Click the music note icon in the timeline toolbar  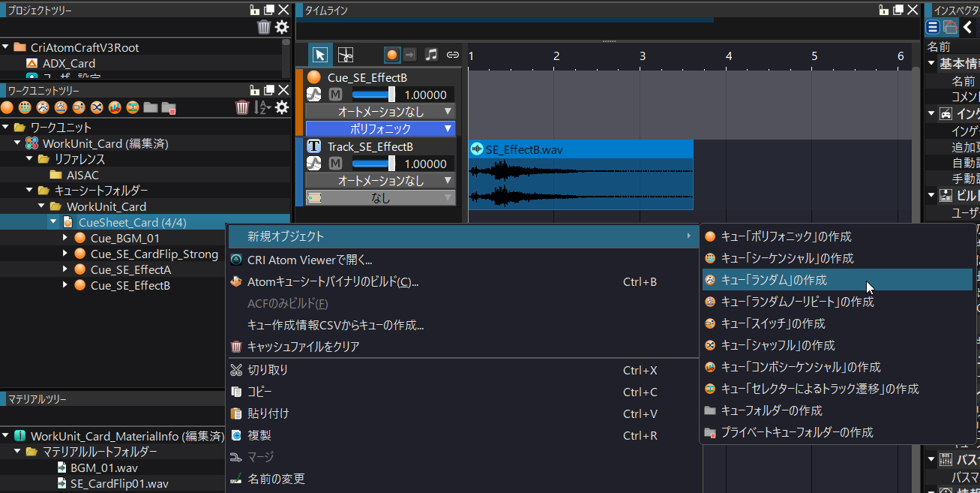click(x=431, y=54)
